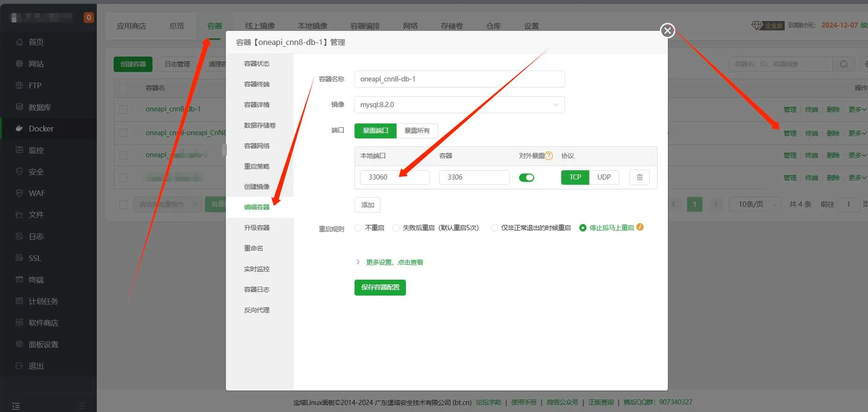Viewport: 868px width, 412px height.
Task: Open 反向代理 in dialog side menu
Action: [257, 310]
